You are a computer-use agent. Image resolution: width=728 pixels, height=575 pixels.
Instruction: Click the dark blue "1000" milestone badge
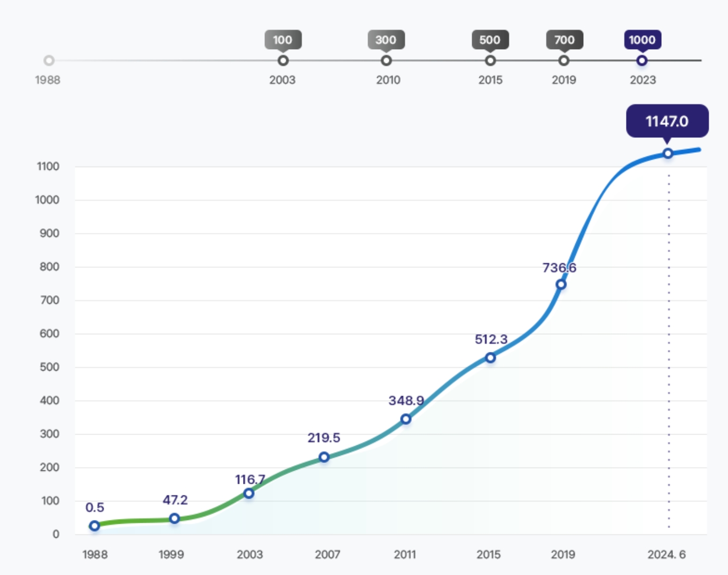point(642,40)
